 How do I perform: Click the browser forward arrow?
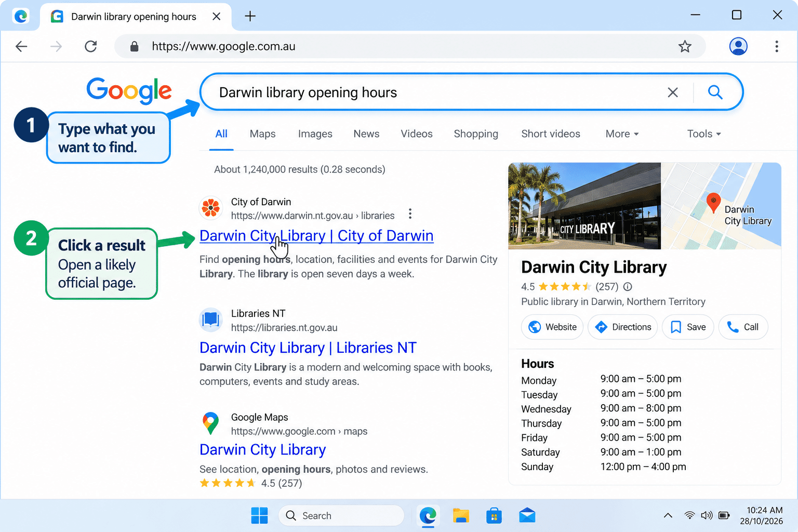click(56, 47)
